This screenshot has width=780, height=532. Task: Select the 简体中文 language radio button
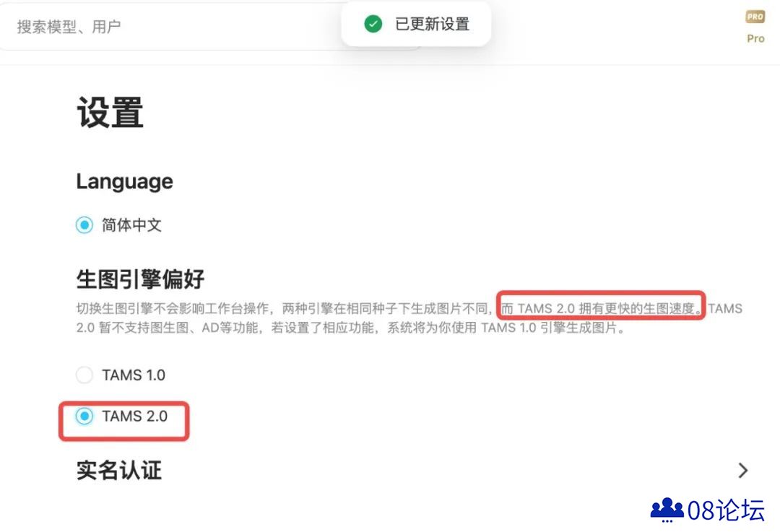point(84,224)
